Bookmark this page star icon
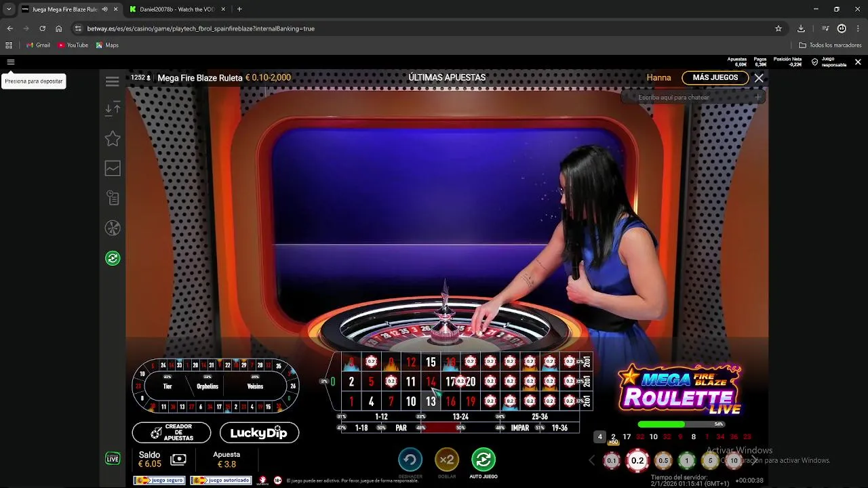The height and width of the screenshot is (488, 868). click(x=778, y=28)
